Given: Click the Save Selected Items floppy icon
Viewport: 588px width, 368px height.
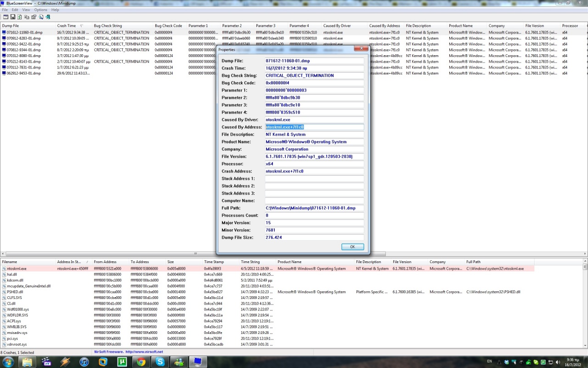Looking at the screenshot, I should click(13, 17).
